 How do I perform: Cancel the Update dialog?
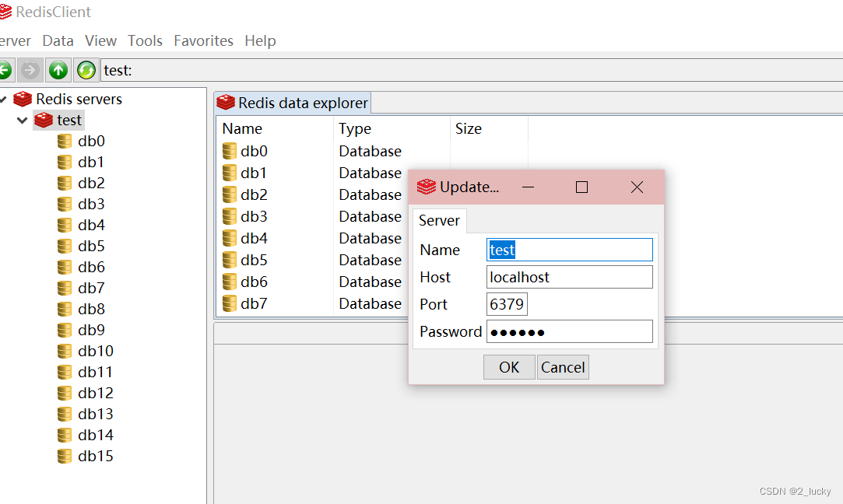(563, 366)
